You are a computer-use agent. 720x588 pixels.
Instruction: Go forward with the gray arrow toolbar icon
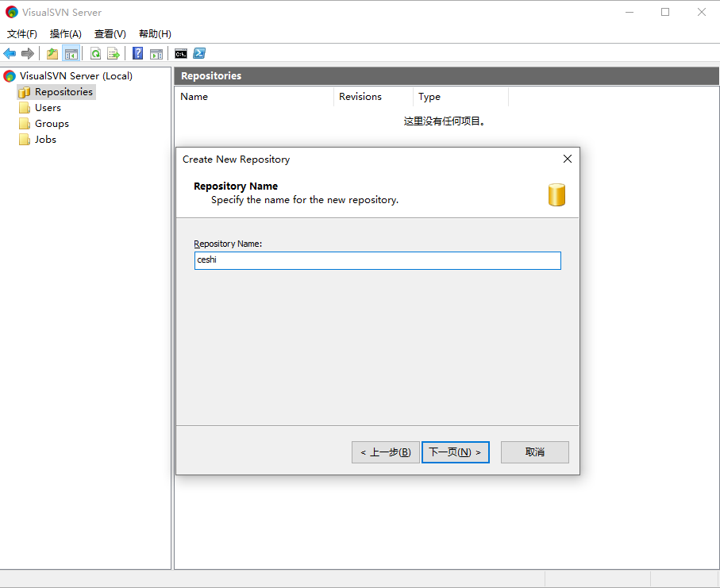click(x=28, y=54)
